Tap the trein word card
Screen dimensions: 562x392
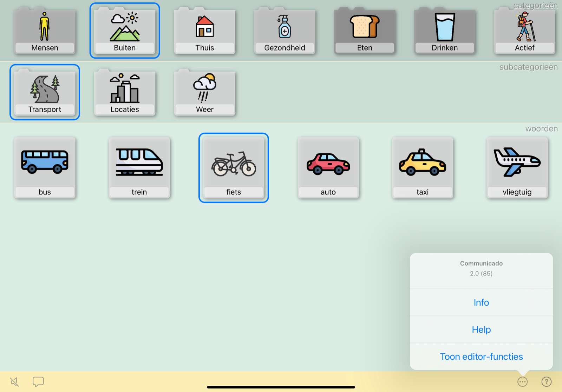[x=139, y=168]
